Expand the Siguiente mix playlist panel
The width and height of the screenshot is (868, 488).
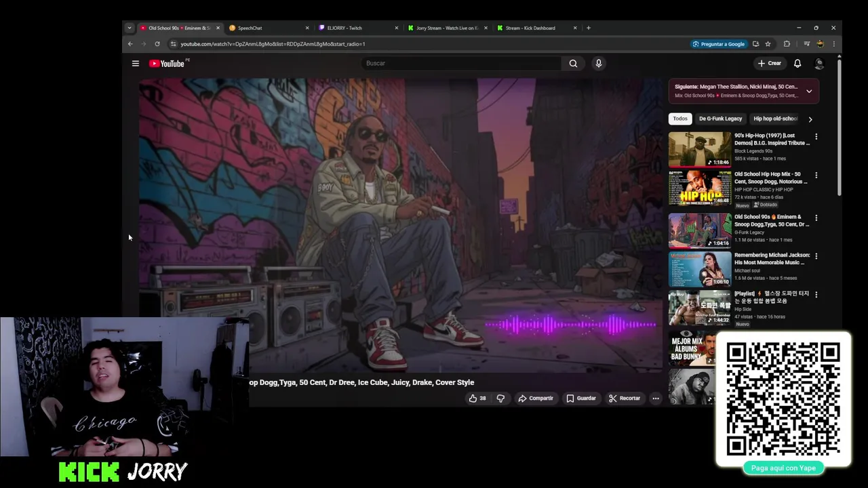coord(809,91)
